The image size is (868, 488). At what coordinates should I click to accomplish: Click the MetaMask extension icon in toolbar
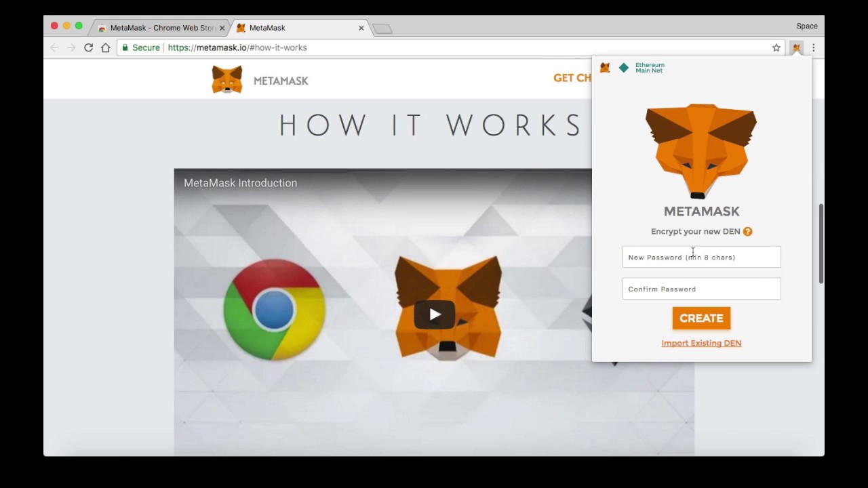(x=796, y=47)
